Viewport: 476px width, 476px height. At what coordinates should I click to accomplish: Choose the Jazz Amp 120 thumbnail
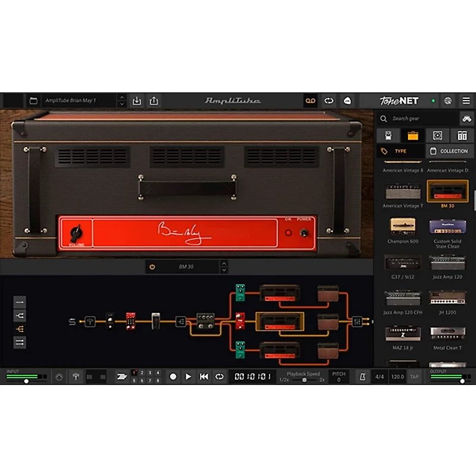pos(447,262)
